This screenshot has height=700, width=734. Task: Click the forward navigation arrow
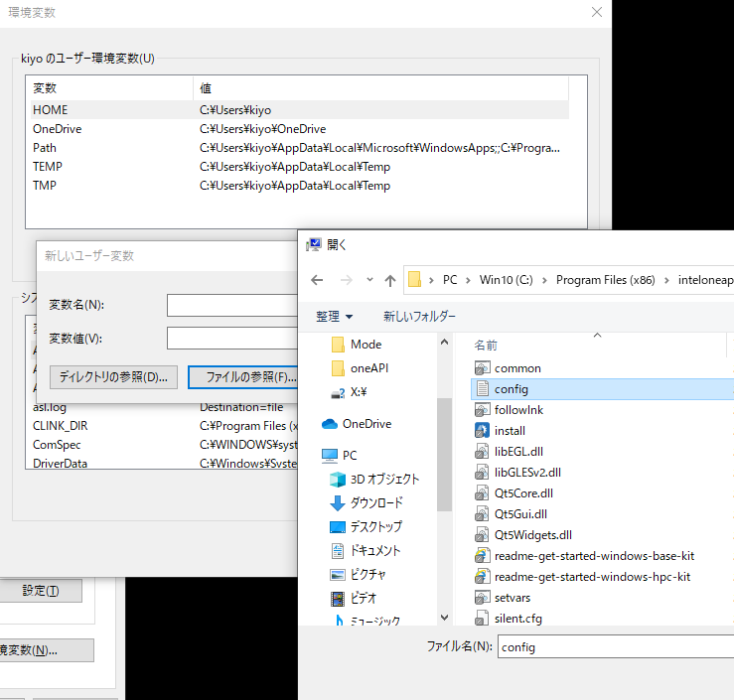[347, 280]
